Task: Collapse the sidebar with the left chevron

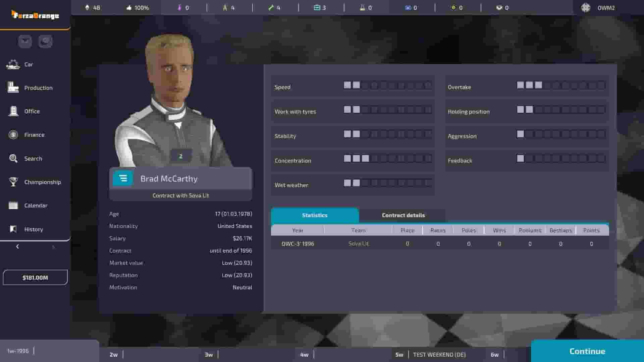Action: pos(17,247)
